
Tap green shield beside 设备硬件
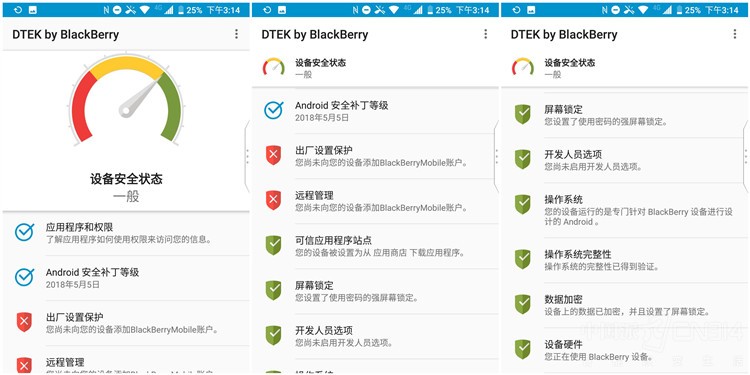click(x=523, y=349)
